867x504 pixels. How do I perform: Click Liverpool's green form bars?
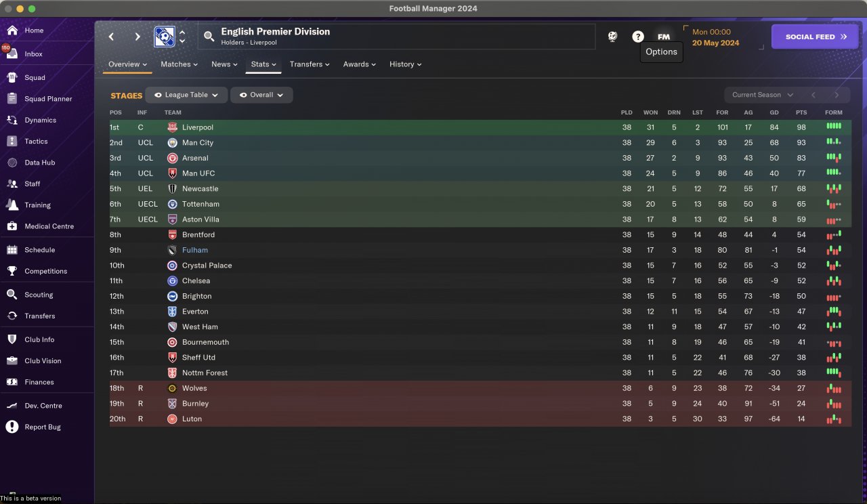click(x=834, y=127)
